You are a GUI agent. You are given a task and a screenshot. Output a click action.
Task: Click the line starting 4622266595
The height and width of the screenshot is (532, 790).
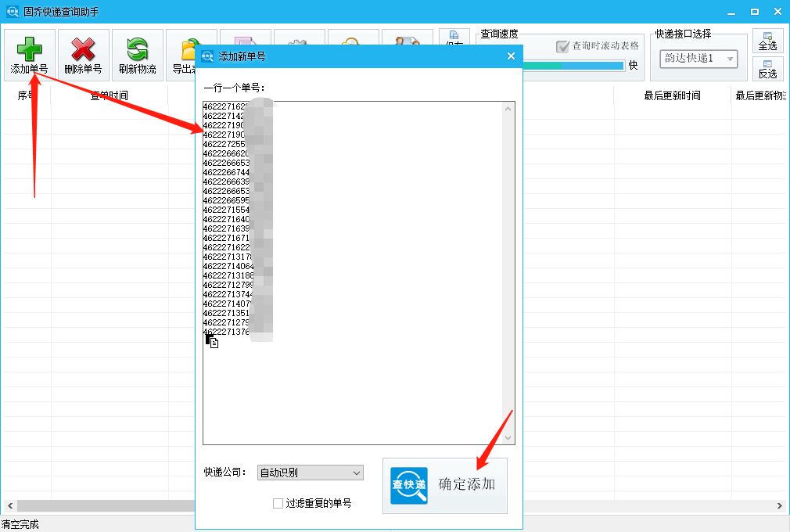pyautogui.click(x=226, y=200)
